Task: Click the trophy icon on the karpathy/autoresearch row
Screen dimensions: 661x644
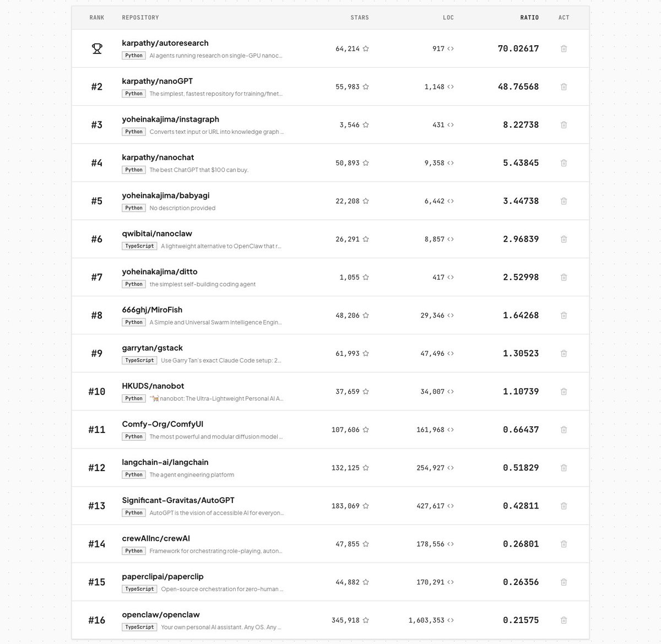Action: (97, 48)
